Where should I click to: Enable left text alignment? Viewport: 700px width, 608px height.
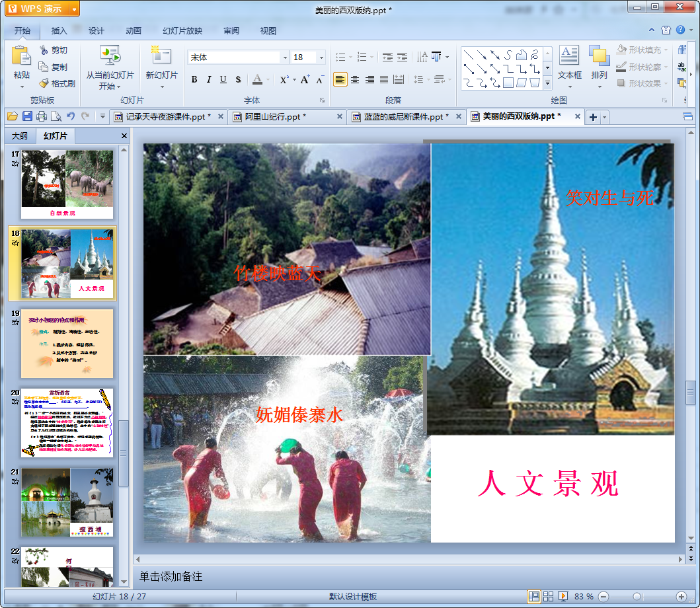pos(340,79)
